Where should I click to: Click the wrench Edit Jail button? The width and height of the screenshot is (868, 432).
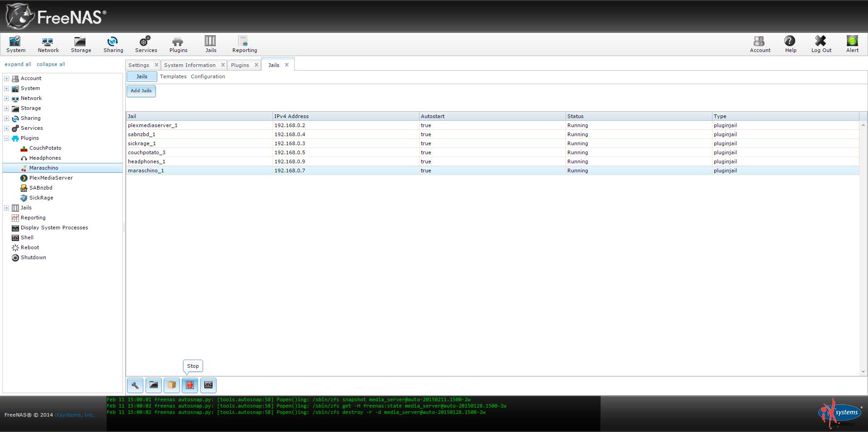click(x=135, y=385)
